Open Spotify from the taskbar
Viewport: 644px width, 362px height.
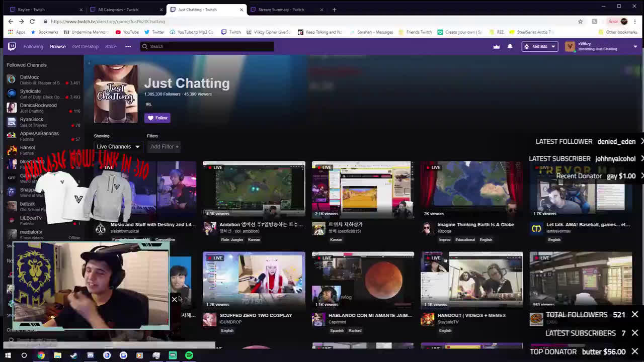189,355
